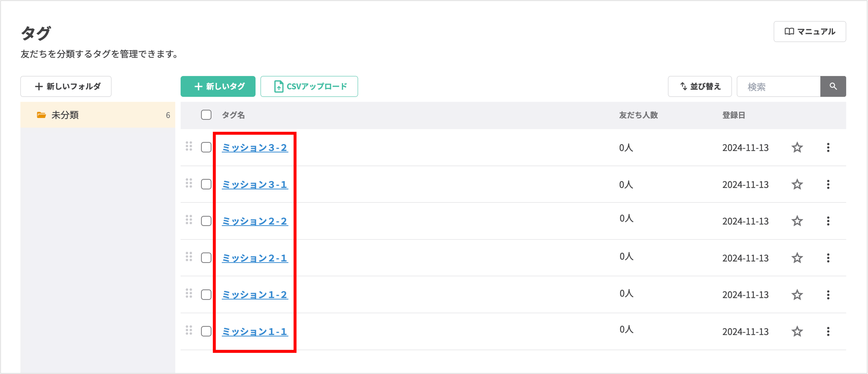Image resolution: width=868 pixels, height=374 pixels.
Task: Check the ミッション3-2 row checkbox
Action: click(x=206, y=147)
